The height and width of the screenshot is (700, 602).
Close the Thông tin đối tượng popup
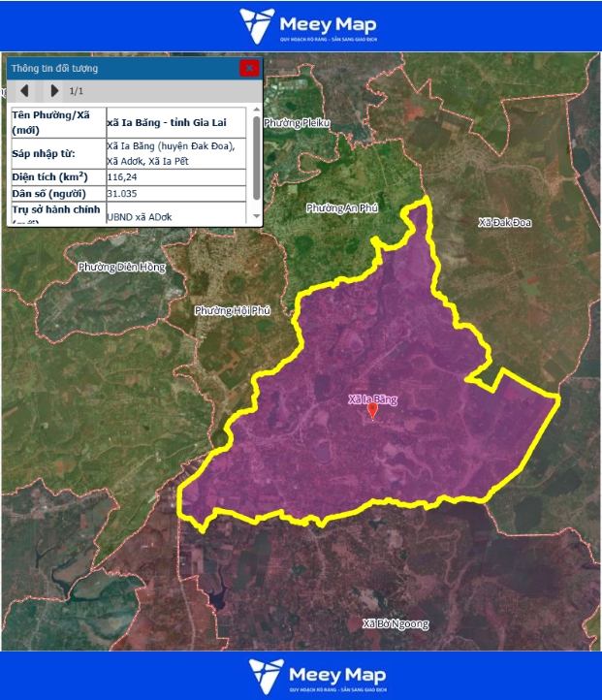(249, 68)
